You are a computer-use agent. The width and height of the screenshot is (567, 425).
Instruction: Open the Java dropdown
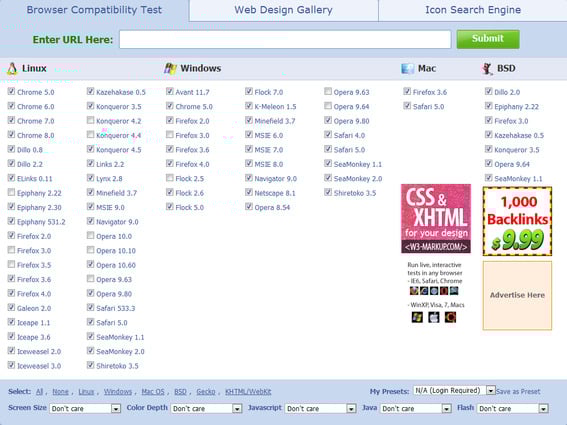click(416, 408)
